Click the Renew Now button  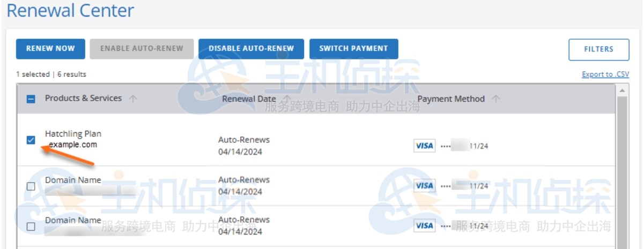tap(50, 49)
